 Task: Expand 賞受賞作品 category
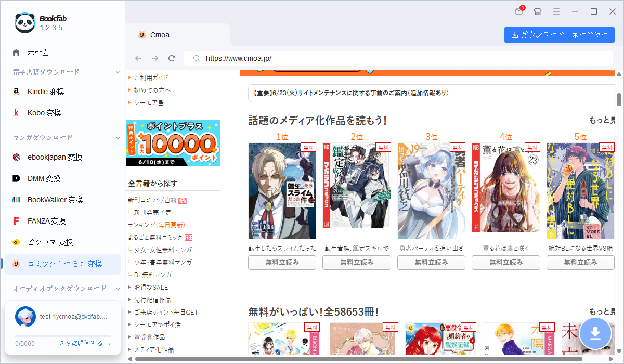tap(129, 337)
